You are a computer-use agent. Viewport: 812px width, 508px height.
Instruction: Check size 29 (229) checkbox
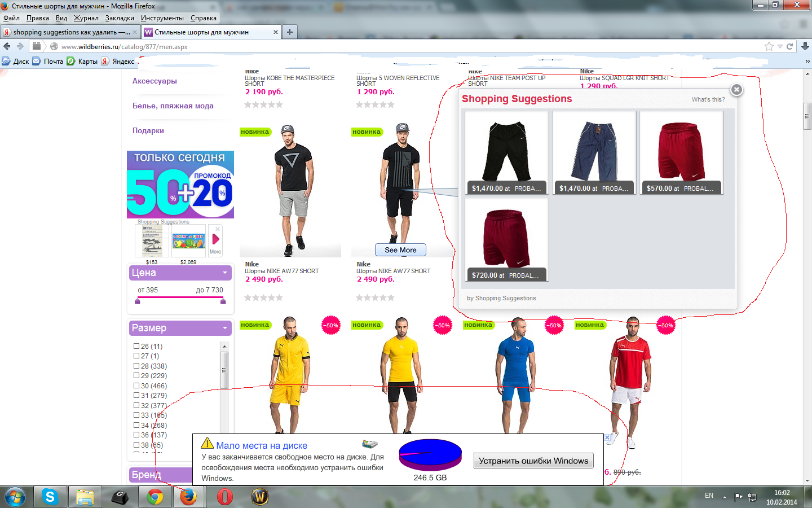click(x=136, y=375)
